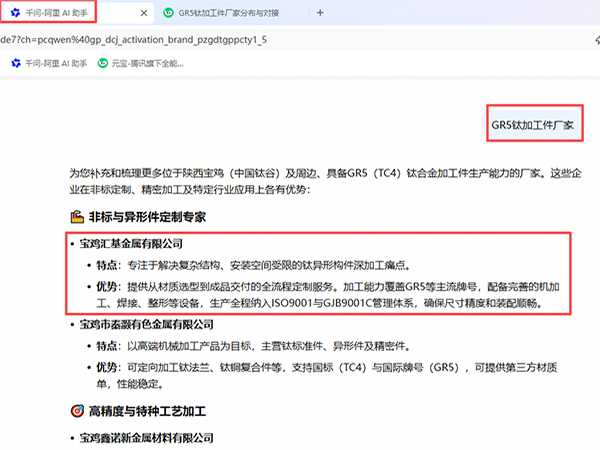Image resolution: width=600 pixels, height=450 pixels.
Task: Click the 高精度与特种工艺加工 heading
Action: click(x=147, y=411)
